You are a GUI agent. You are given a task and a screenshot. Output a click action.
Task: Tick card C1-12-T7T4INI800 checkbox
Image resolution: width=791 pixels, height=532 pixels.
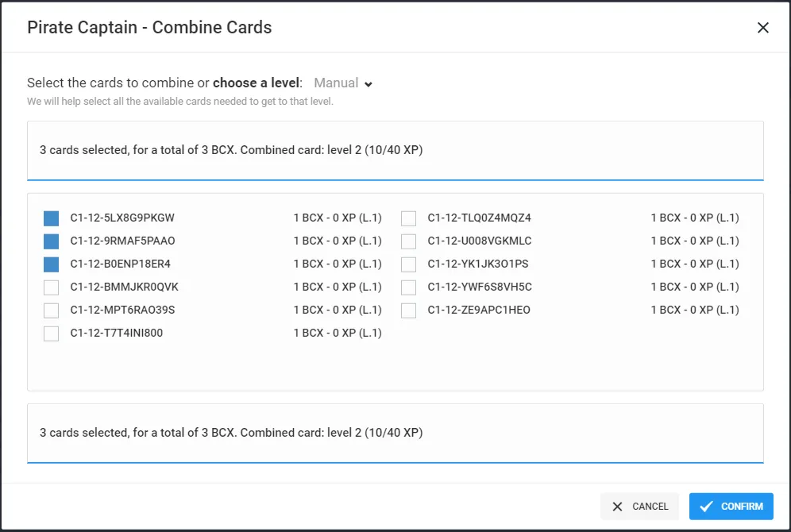tap(51, 333)
